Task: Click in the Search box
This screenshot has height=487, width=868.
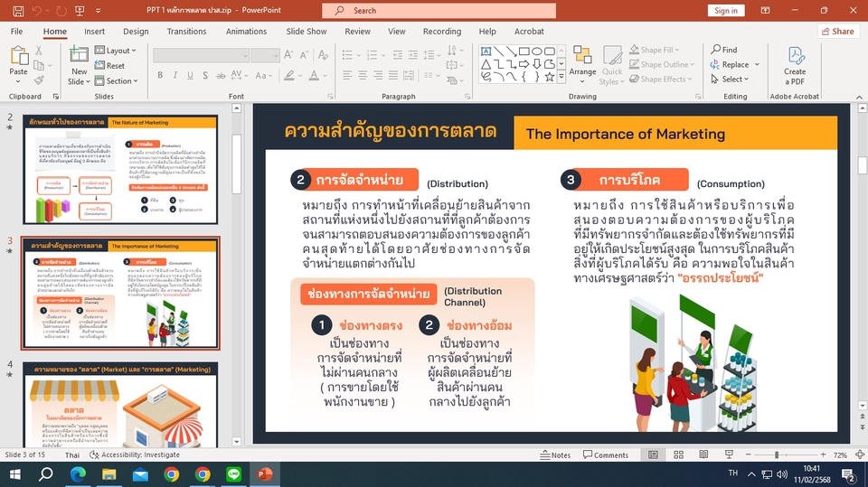Action: pos(439,11)
